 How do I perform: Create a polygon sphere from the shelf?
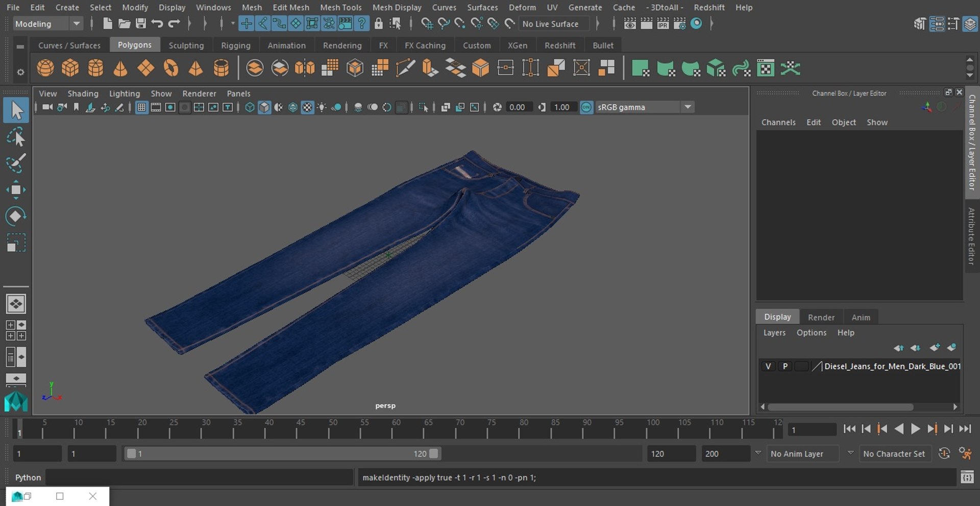[x=45, y=68]
